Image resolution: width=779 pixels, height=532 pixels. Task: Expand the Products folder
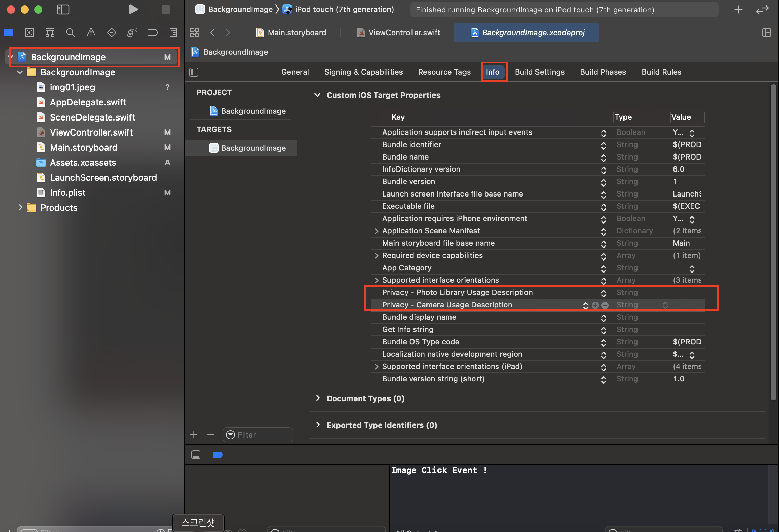20,207
